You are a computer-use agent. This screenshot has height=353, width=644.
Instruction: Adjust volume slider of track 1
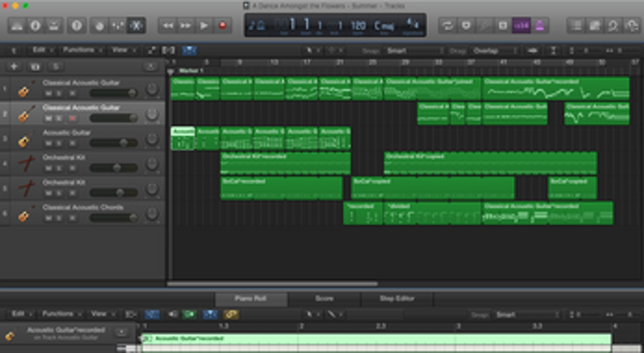[113, 94]
